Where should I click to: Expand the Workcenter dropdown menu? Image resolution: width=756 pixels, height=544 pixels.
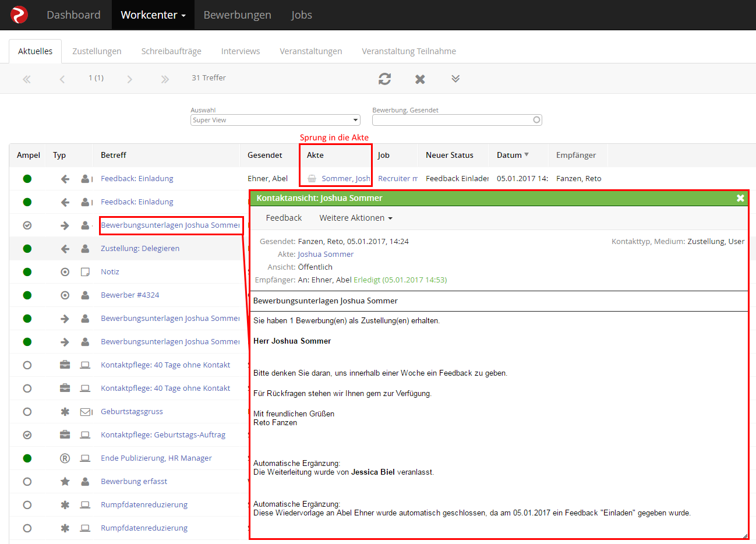(153, 15)
